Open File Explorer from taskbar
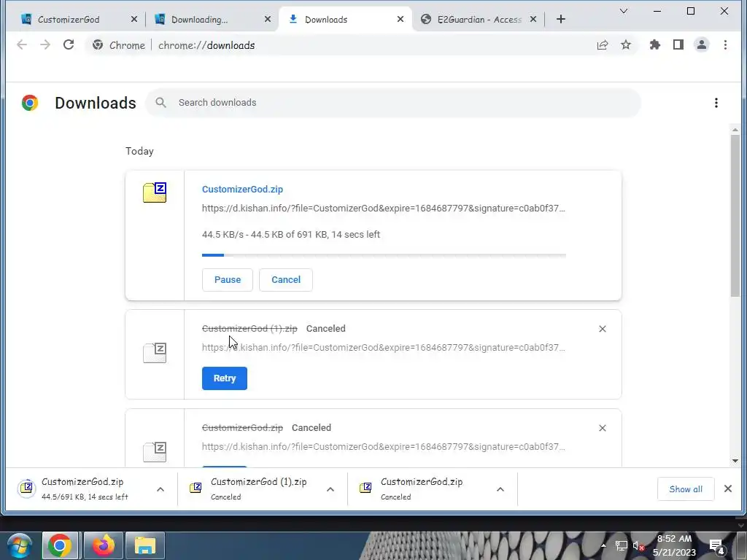The height and width of the screenshot is (560, 747). [x=145, y=545]
